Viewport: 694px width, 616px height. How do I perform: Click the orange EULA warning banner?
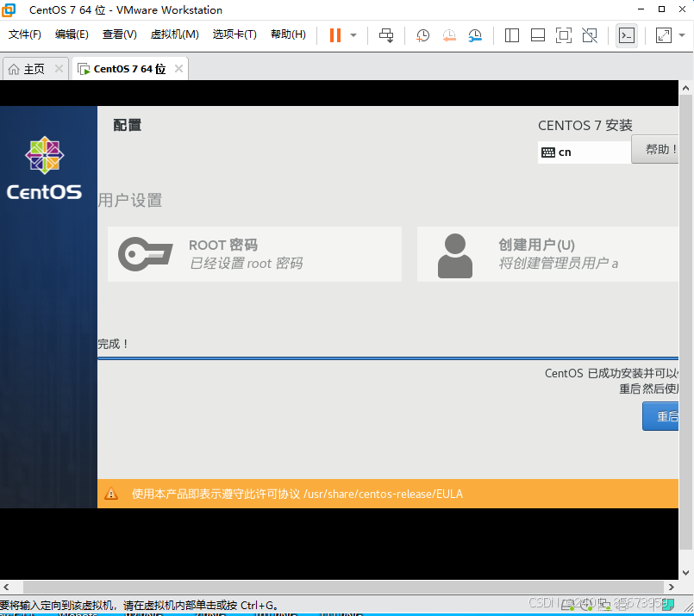click(x=388, y=494)
